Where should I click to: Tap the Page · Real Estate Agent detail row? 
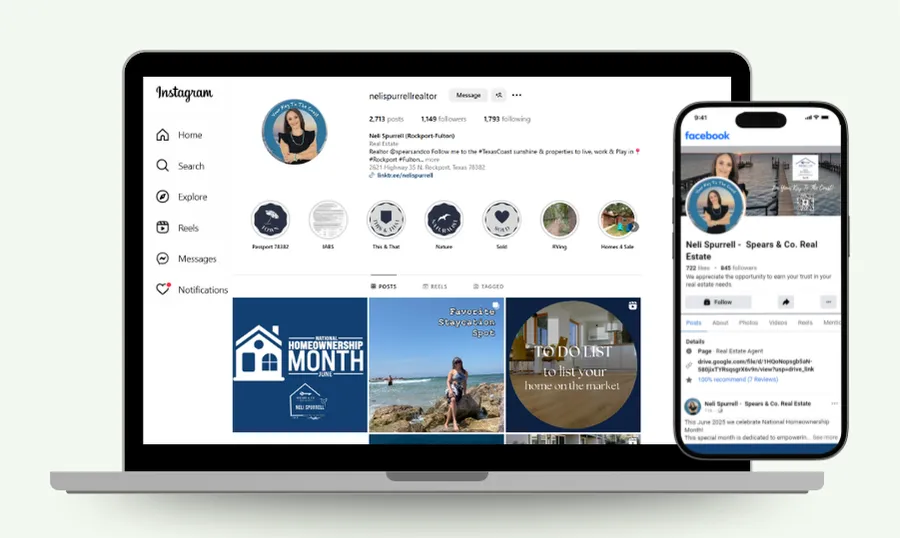point(724,351)
